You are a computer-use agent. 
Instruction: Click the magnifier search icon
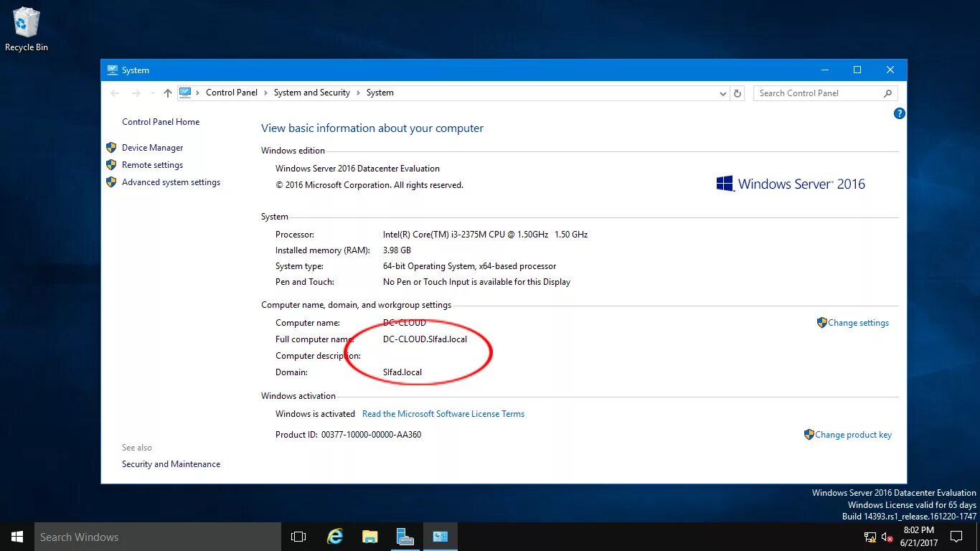tap(888, 93)
